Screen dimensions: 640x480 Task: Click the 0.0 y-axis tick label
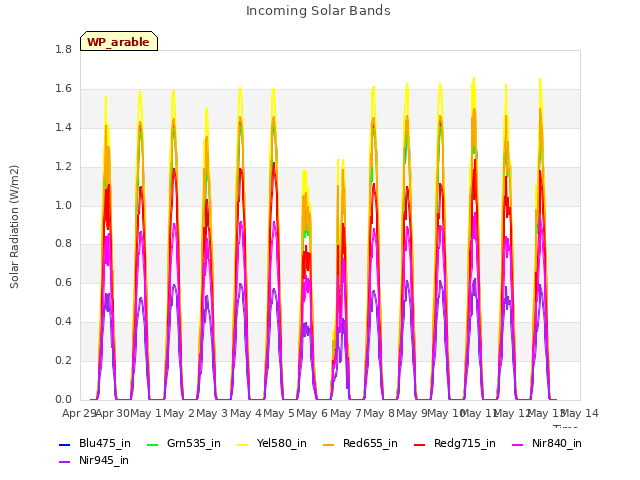tap(63, 399)
